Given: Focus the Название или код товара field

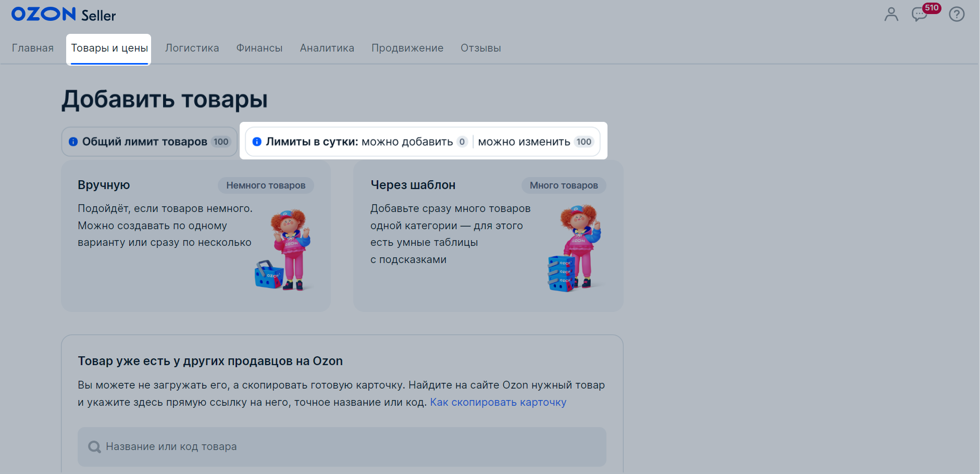Looking at the screenshot, I should (342, 447).
